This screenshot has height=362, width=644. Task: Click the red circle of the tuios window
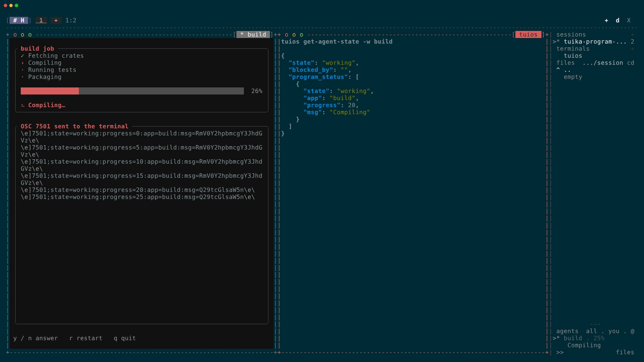[x=287, y=35]
